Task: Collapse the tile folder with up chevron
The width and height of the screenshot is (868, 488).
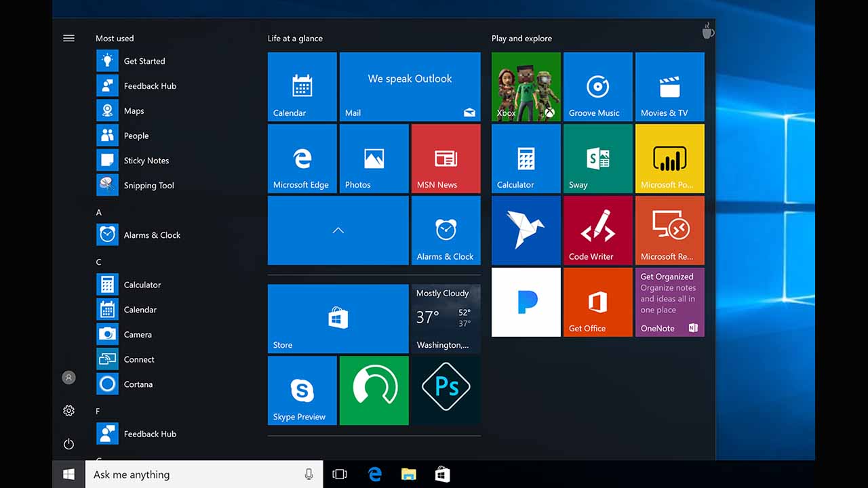Action: (x=338, y=230)
